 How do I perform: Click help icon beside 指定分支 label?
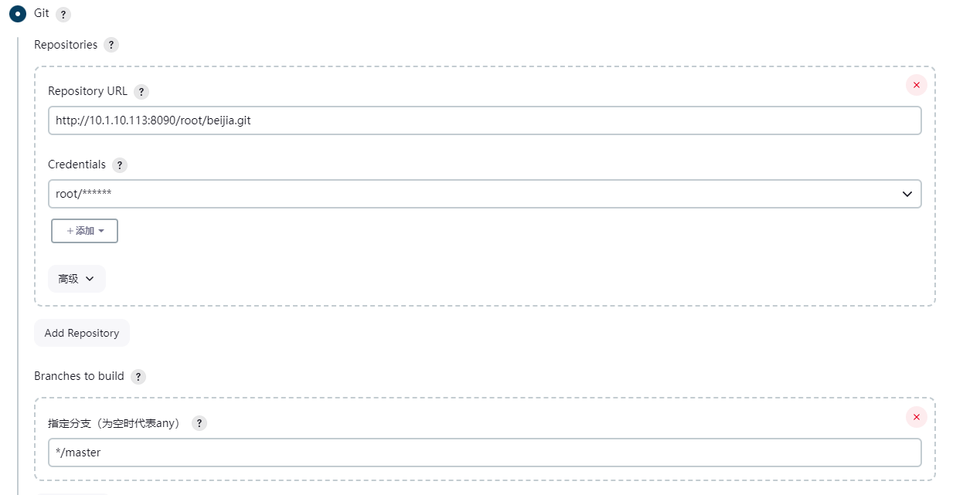tap(199, 423)
